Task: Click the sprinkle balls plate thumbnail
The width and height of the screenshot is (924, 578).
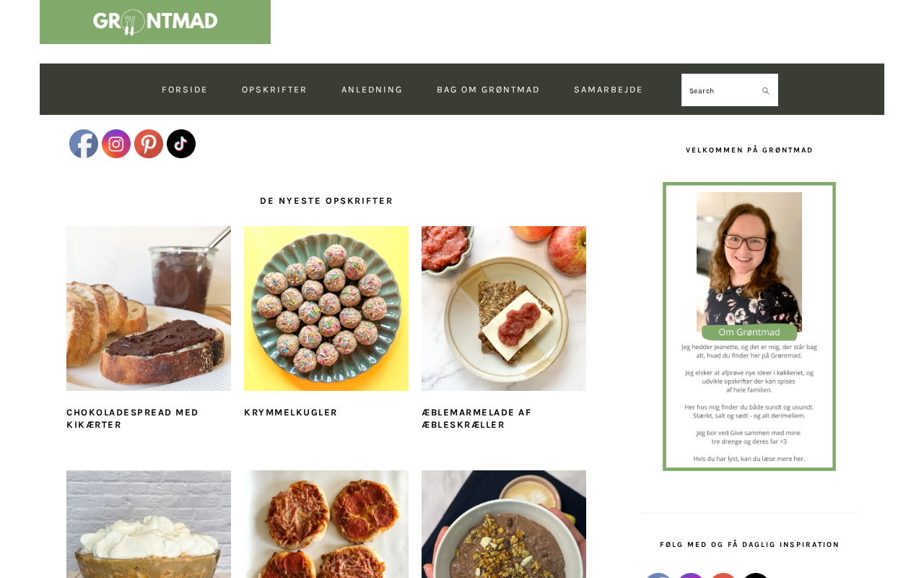Action: [326, 309]
